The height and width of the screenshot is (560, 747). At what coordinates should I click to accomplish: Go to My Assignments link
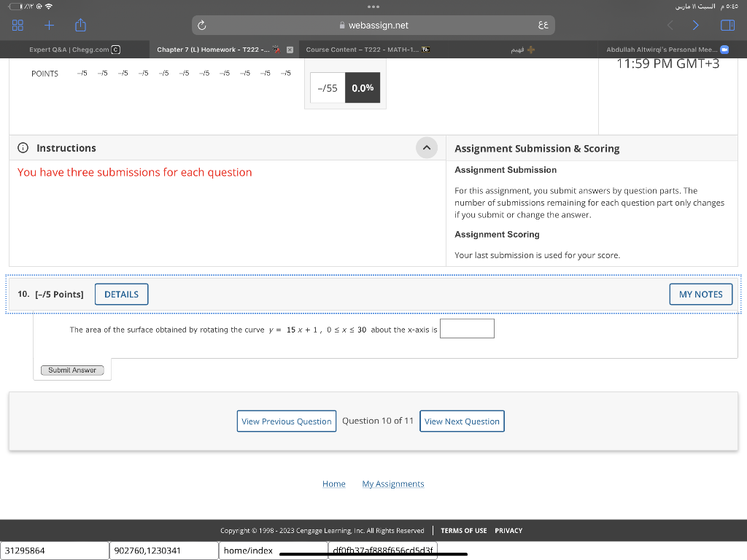pos(393,483)
